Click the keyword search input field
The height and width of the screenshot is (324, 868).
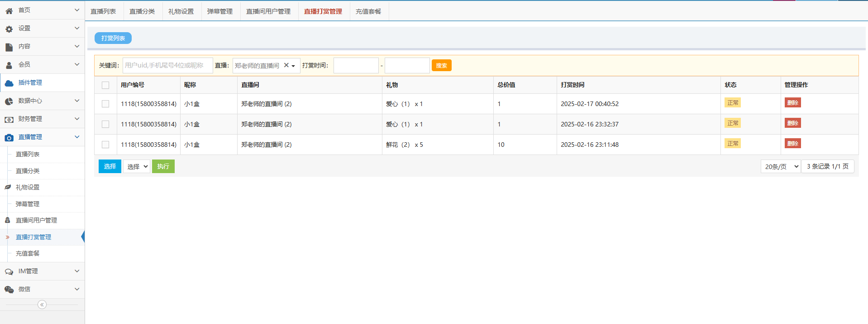point(167,65)
